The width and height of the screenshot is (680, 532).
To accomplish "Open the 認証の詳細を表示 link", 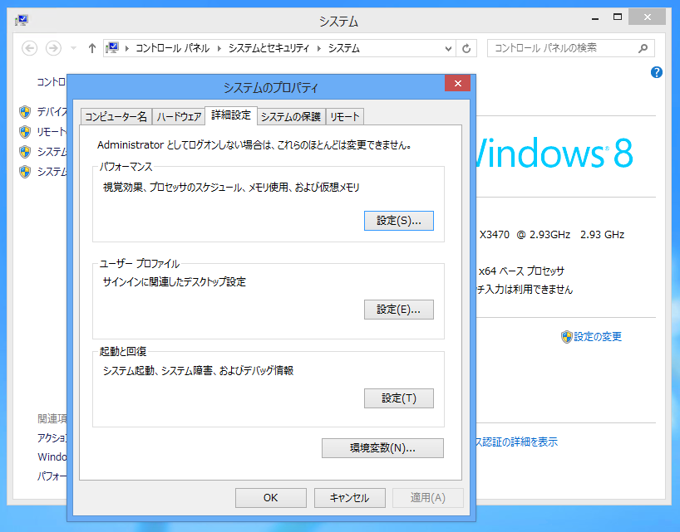I will (516, 442).
